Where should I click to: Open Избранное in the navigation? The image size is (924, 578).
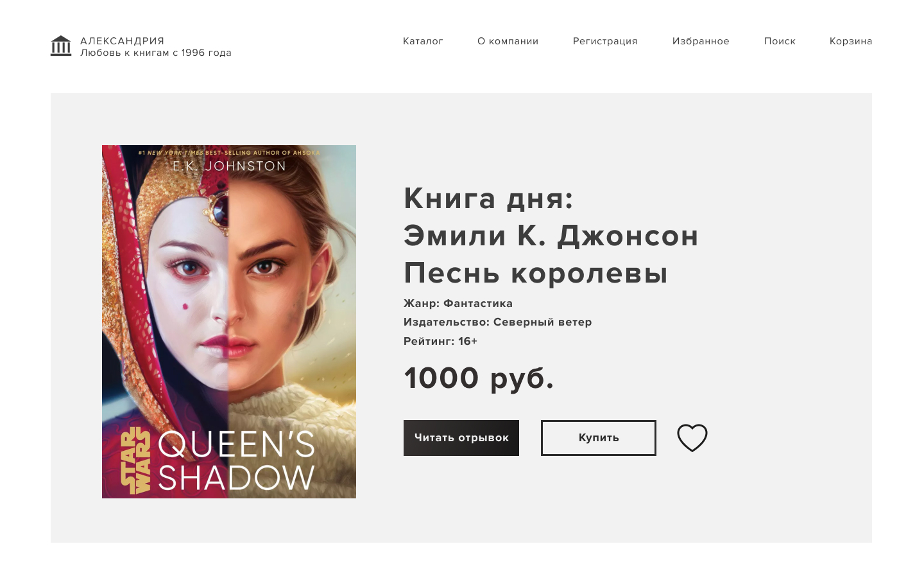click(x=701, y=41)
